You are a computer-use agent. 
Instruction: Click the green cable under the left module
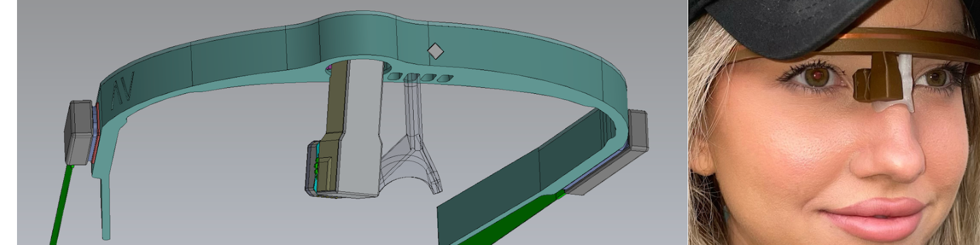point(61,204)
